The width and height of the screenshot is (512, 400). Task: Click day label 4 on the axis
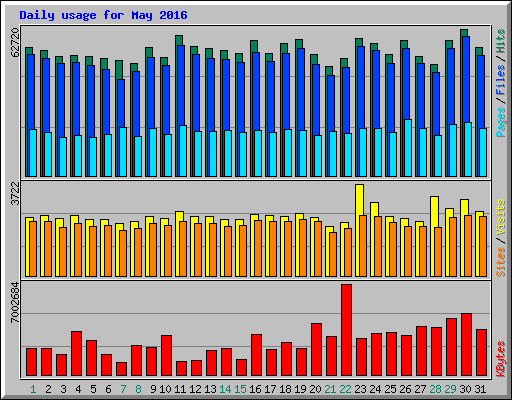78,389
